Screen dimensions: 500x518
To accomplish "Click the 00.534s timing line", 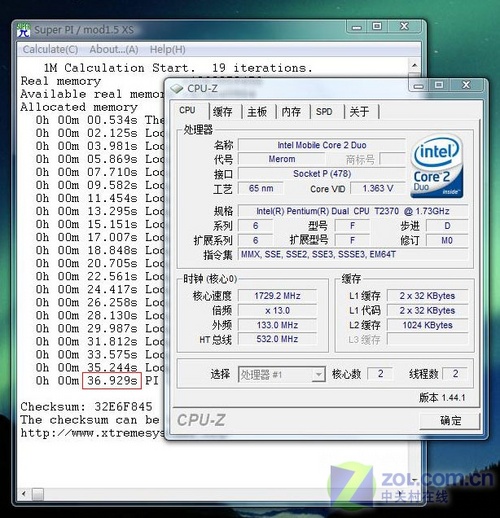I will [x=100, y=120].
